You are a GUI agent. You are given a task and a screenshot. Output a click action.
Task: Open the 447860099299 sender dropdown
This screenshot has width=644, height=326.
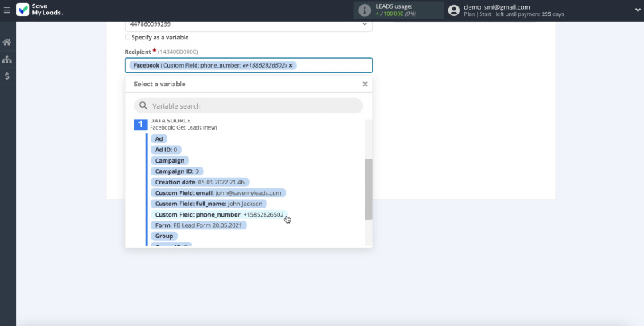[x=249, y=25]
